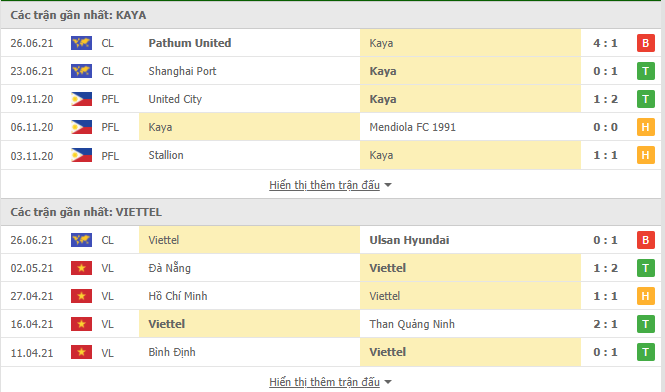Open the Than Quảng Ninh match row
This screenshot has height=392, width=665.
point(331,324)
